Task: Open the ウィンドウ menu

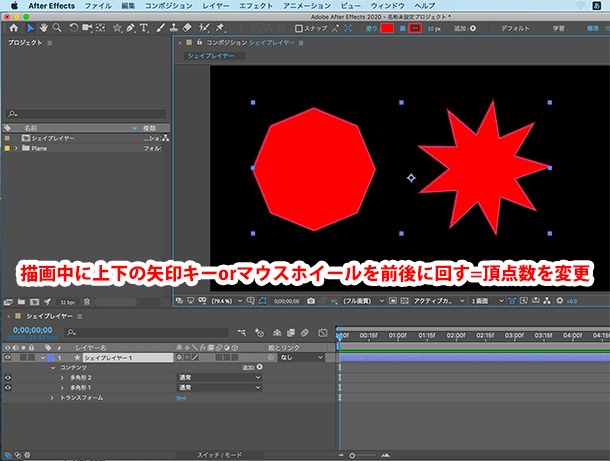Action: coord(387,6)
